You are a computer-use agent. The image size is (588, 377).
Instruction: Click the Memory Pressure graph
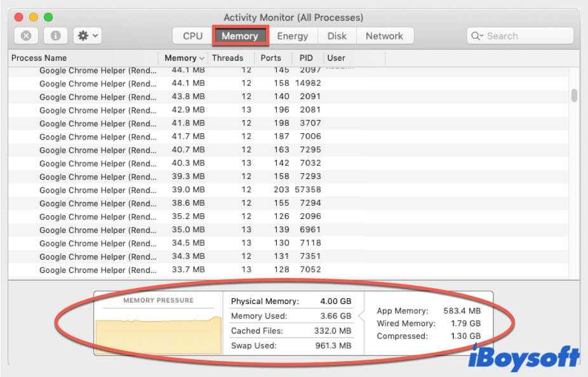pyautogui.click(x=159, y=331)
